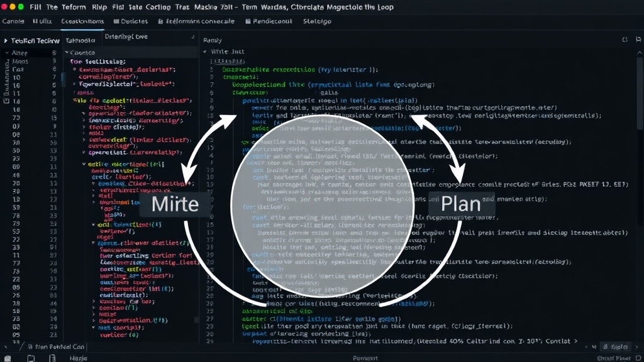The height and width of the screenshot is (362, 644).
Task: Click the refresh icon above the editor
Action: click(x=625, y=40)
